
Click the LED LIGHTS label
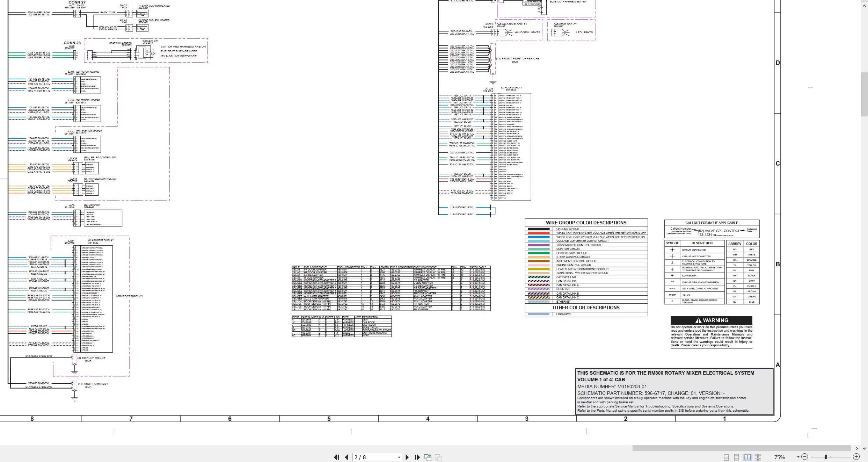click(x=584, y=32)
